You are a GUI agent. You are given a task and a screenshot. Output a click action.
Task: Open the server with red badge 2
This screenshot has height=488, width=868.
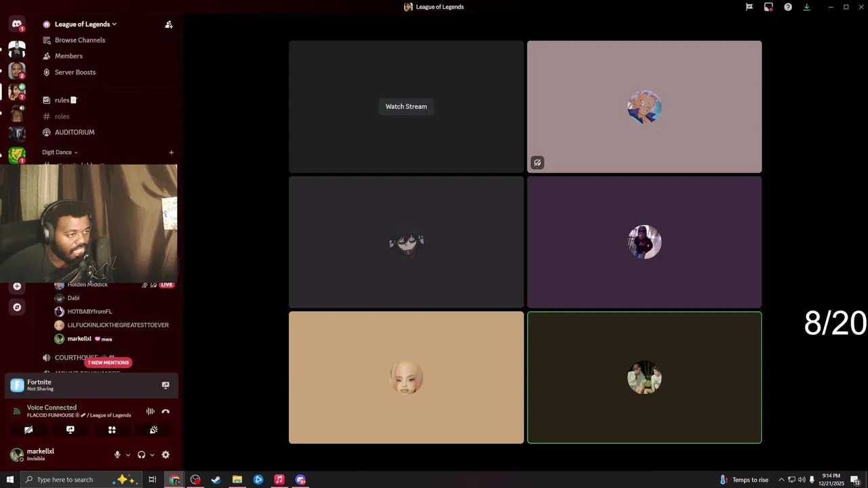coord(17,70)
